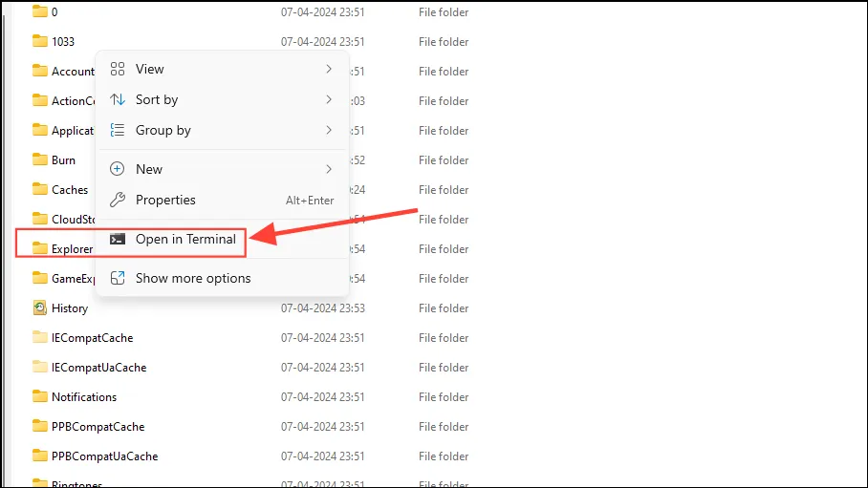The height and width of the screenshot is (488, 868).
Task: Select the 1033 folder name
Action: tap(63, 41)
